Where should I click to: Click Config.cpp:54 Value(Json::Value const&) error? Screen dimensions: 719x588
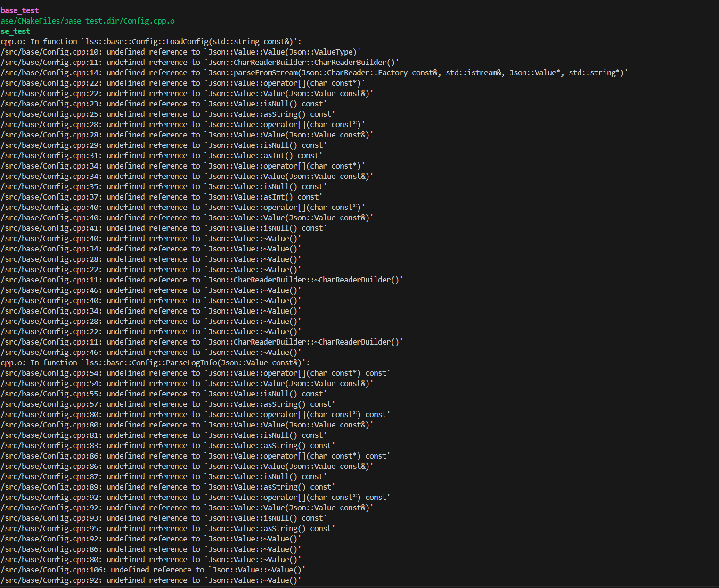(187, 383)
